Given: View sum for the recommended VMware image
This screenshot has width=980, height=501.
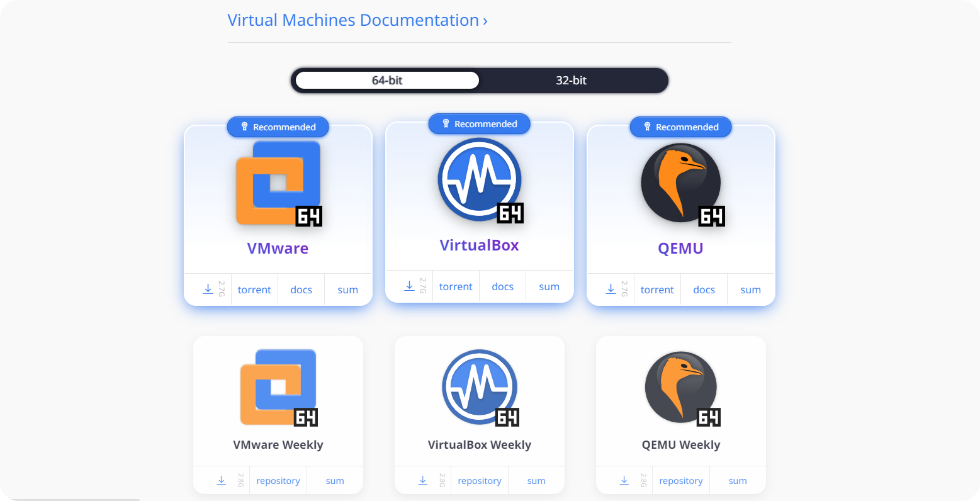Looking at the screenshot, I should [x=347, y=290].
